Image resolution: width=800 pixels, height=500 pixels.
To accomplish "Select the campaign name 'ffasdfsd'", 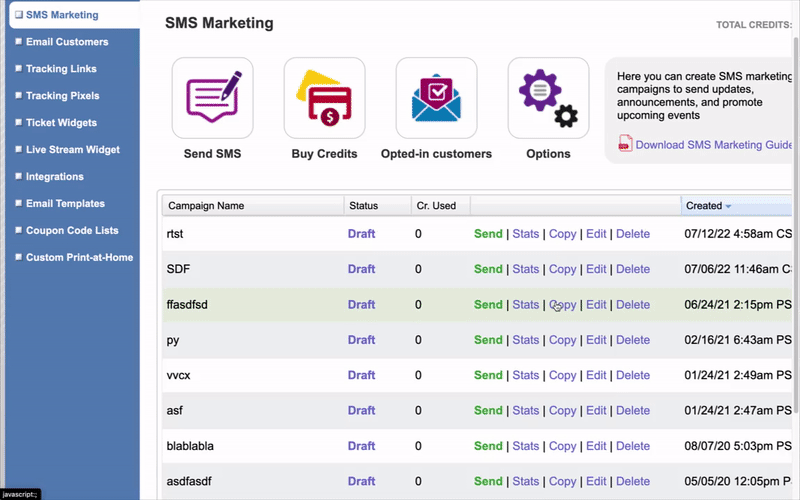I will coord(187,305).
